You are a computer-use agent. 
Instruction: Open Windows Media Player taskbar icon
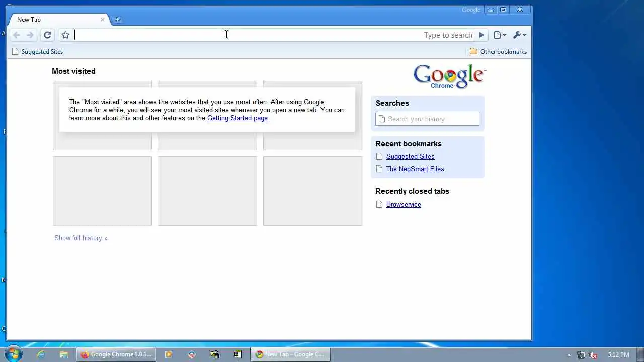169,354
